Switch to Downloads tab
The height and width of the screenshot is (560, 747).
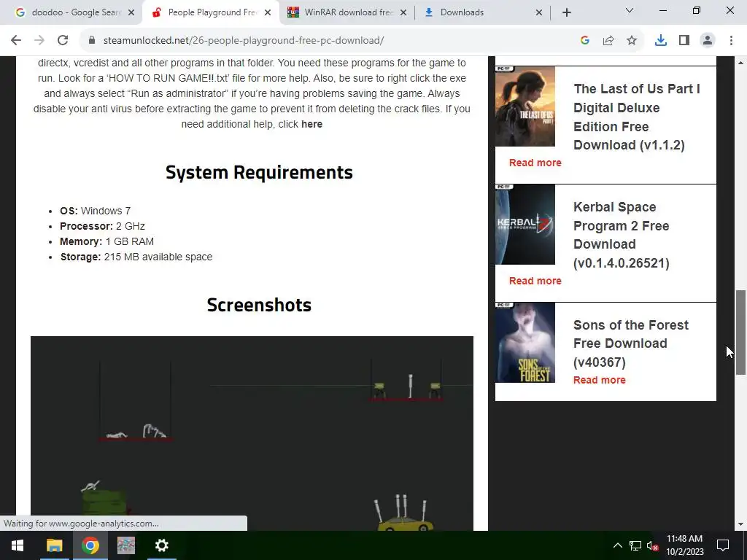pyautogui.click(x=484, y=12)
